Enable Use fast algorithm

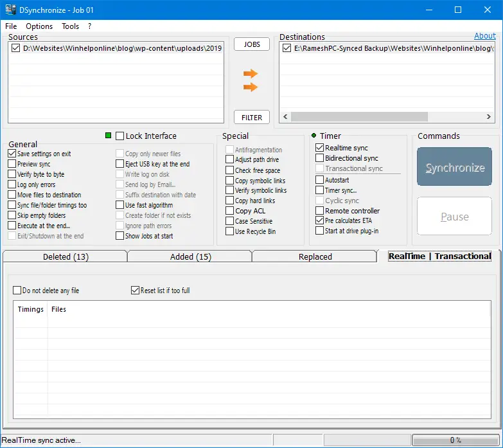119,205
